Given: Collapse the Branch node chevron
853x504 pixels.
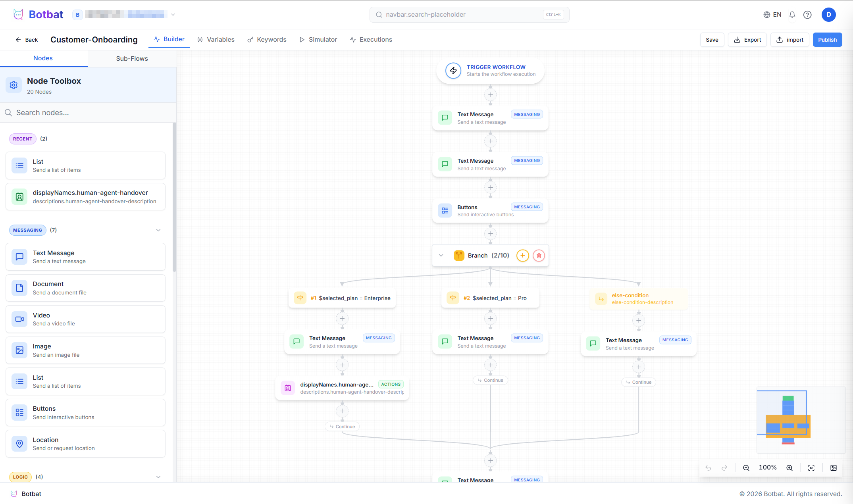Looking at the screenshot, I should tap(441, 256).
